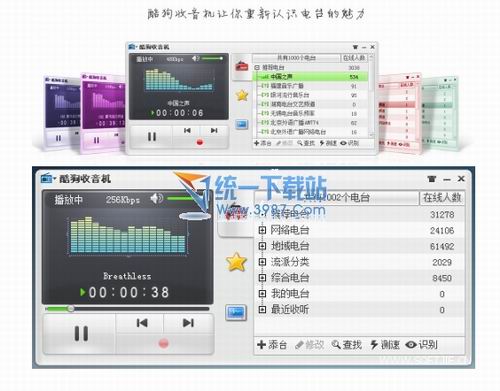Click listener count 2029
The image size is (500, 391).
point(442,262)
